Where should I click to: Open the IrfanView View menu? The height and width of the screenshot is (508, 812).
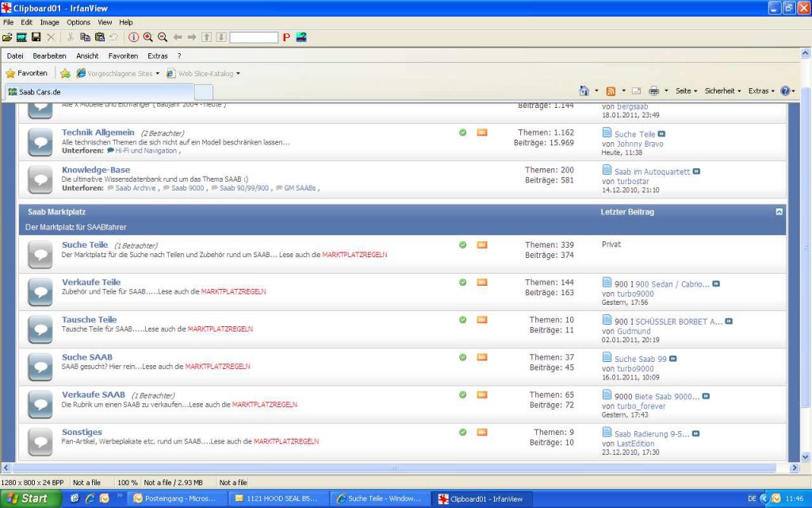click(x=105, y=22)
